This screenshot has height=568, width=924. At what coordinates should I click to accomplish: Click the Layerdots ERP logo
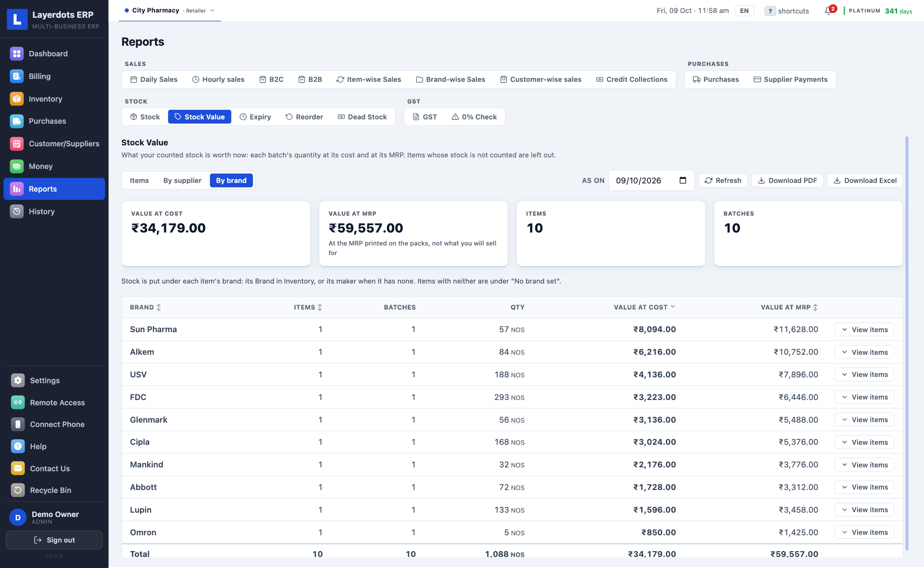pyautogui.click(x=17, y=19)
